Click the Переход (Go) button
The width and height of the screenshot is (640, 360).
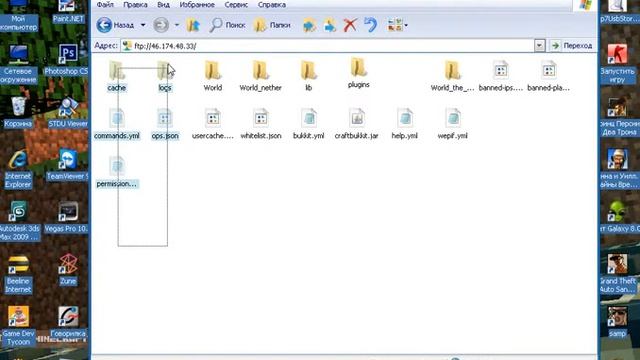(571, 46)
